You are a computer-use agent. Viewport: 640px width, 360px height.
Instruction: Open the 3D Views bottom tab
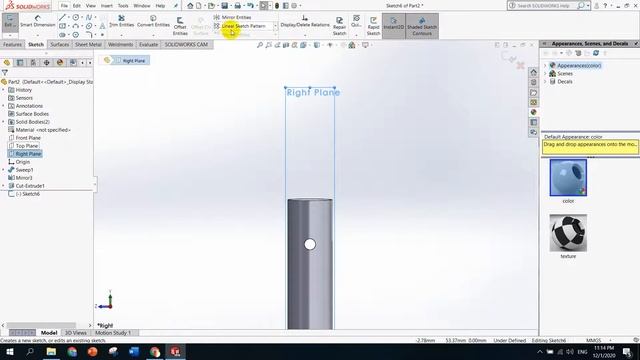(76, 333)
